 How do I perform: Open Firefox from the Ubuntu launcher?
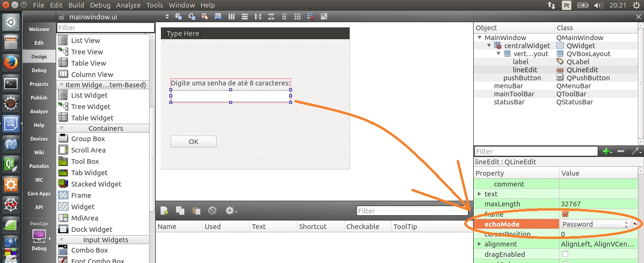[11, 62]
